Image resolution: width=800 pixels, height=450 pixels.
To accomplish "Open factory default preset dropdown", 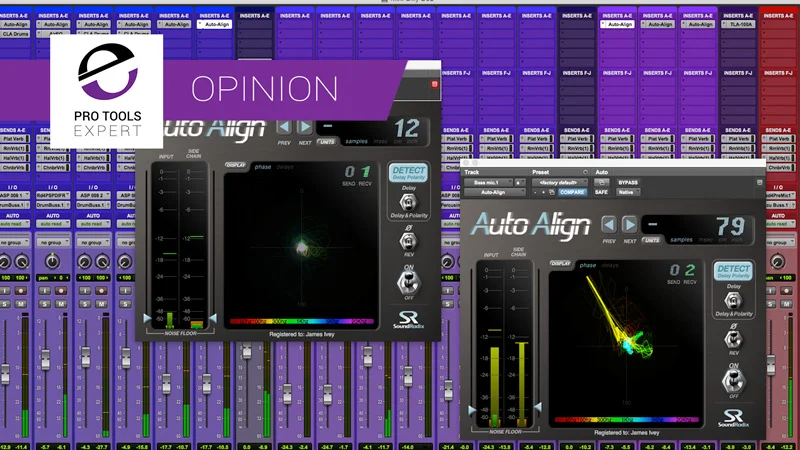I will click(x=559, y=183).
